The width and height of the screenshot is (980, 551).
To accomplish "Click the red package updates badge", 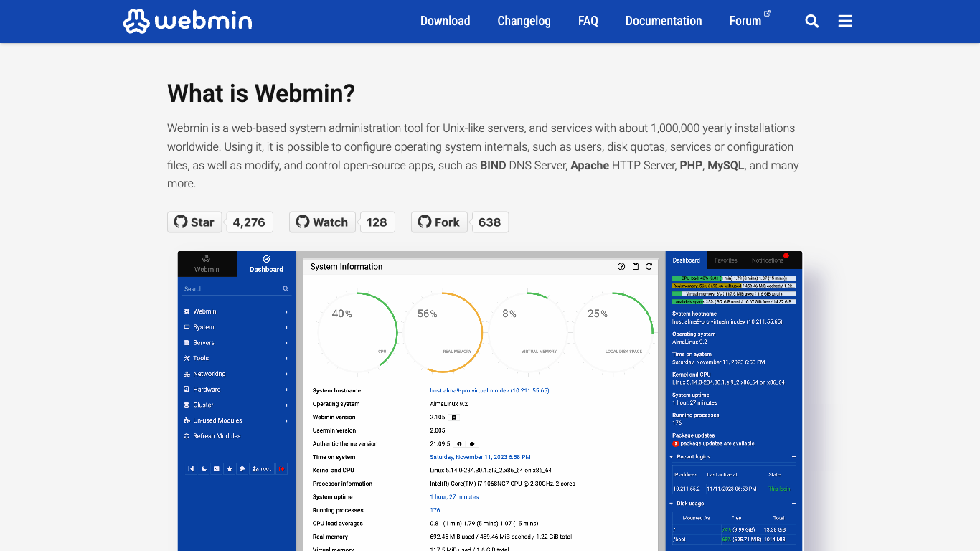I will click(675, 443).
